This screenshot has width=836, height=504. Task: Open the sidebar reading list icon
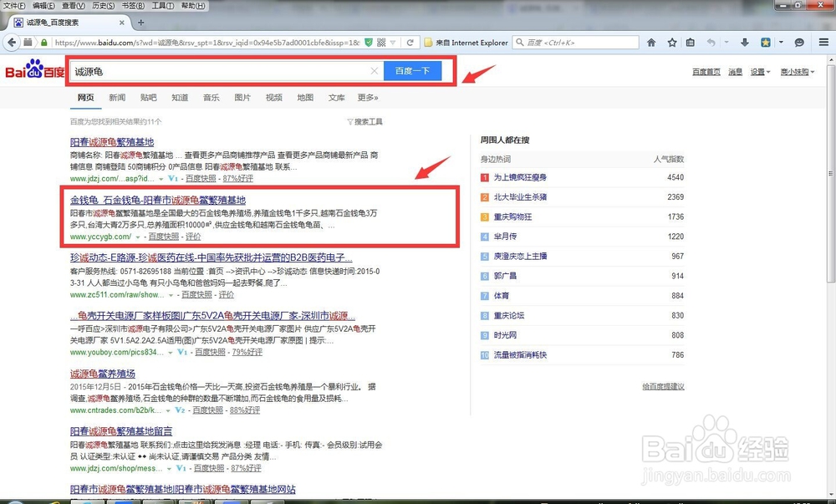click(691, 42)
